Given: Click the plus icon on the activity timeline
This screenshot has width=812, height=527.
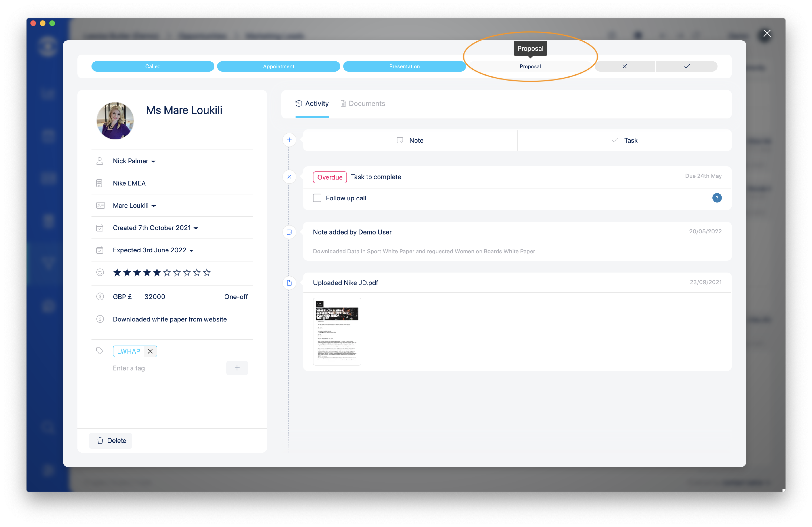Looking at the screenshot, I should coord(289,140).
